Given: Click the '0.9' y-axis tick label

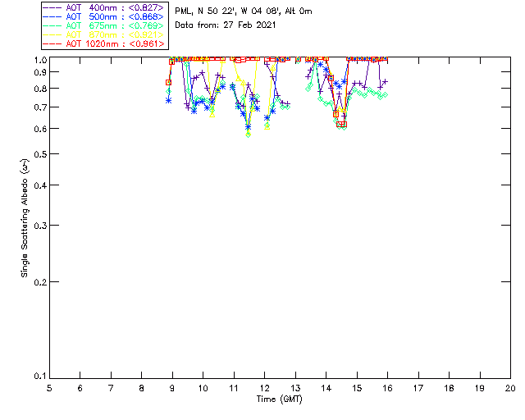Looking at the screenshot, I should 40,72.
